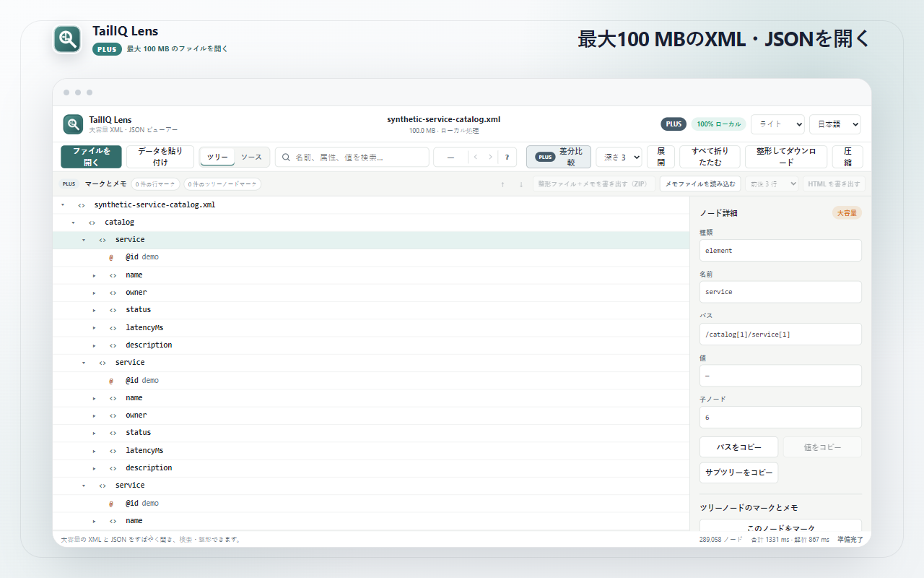This screenshot has width=924, height=578.
Task: Click the 種類 field showing element
Action: click(780, 250)
